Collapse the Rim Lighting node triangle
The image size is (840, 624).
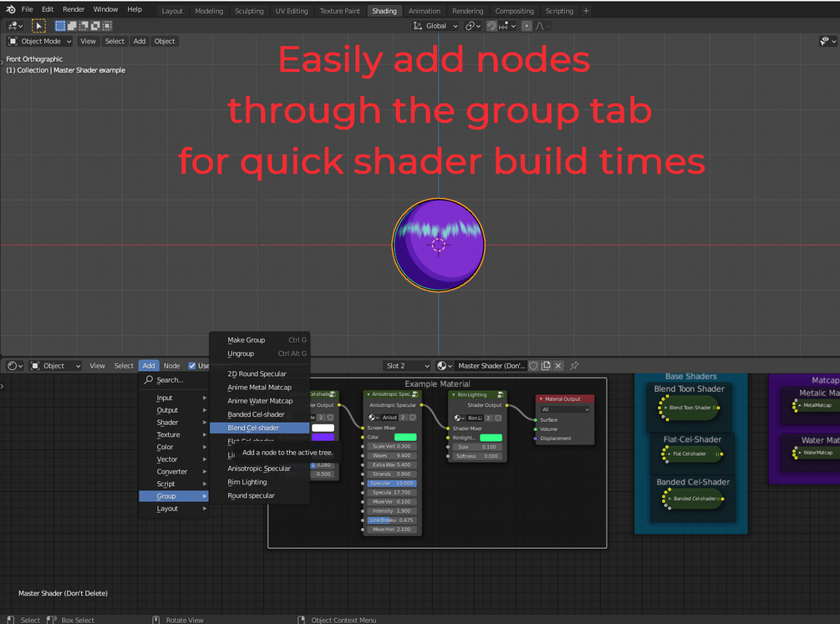(453, 395)
